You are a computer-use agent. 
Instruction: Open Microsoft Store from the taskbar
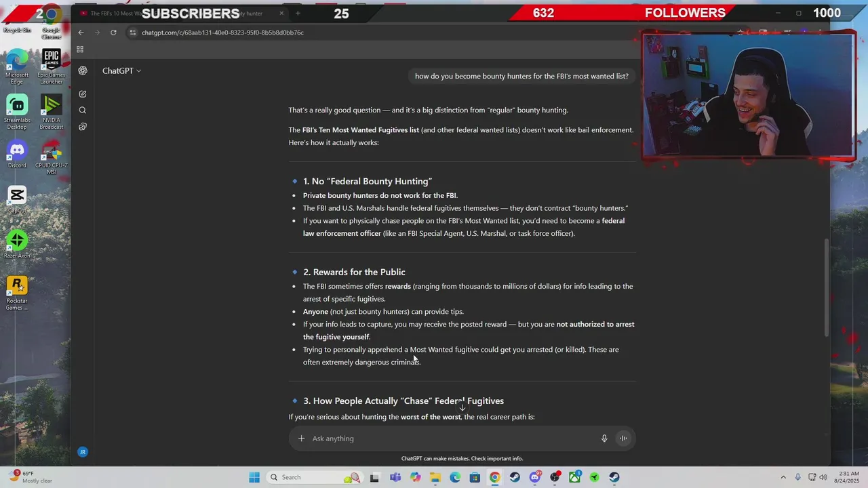pos(475,477)
